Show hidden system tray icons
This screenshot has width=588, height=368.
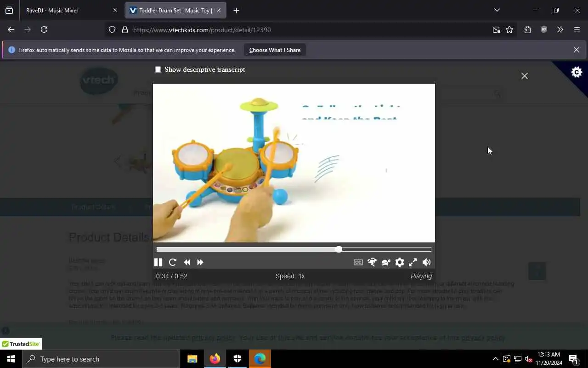coord(495,359)
